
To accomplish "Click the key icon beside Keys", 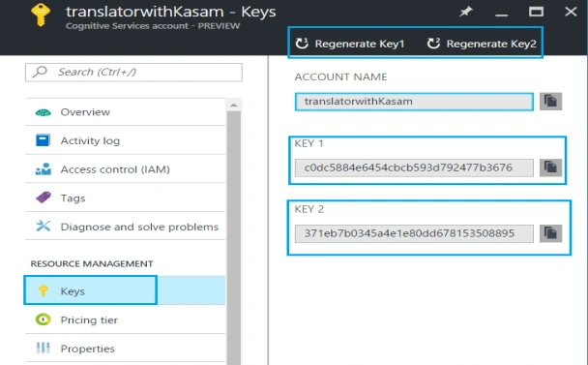I will [x=44, y=290].
